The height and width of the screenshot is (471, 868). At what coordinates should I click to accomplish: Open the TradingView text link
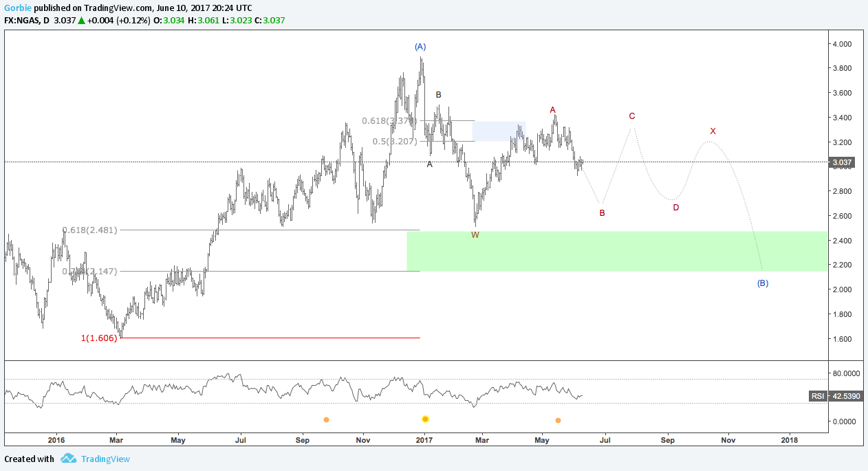[x=105, y=459]
